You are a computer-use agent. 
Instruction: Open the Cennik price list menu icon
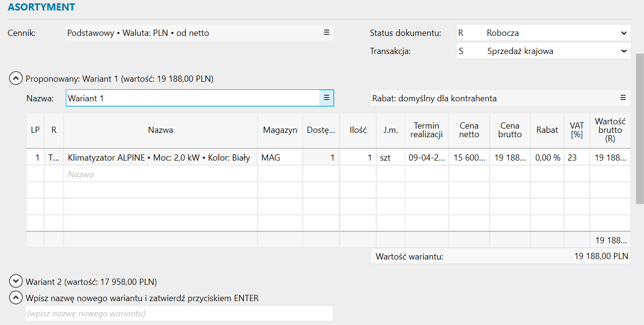click(x=327, y=32)
